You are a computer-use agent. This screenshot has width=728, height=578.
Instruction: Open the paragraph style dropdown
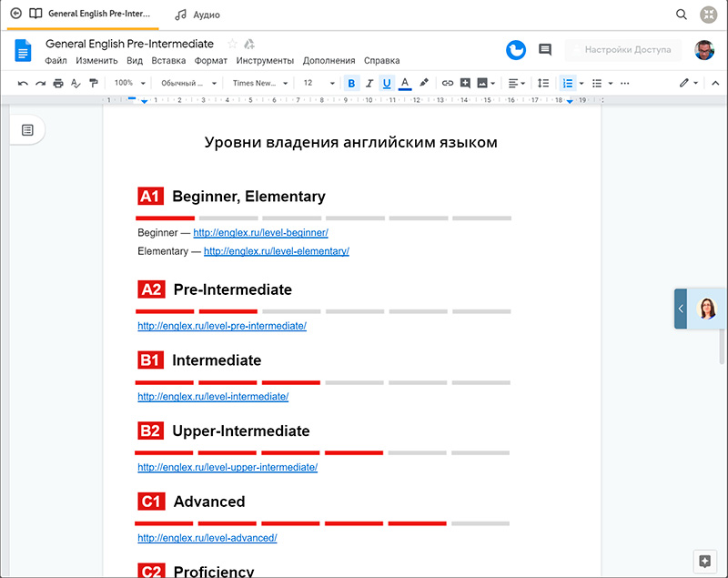tap(187, 83)
